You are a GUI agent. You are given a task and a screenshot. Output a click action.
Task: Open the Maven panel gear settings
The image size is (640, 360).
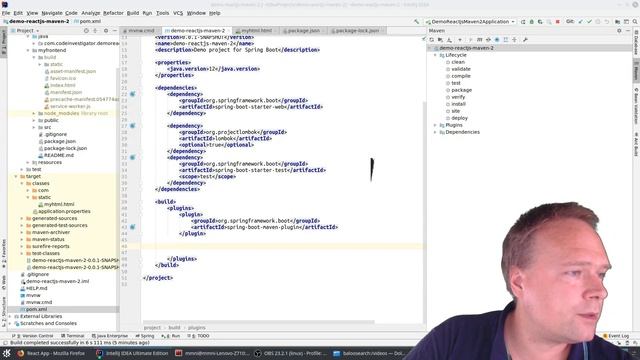pos(619,31)
